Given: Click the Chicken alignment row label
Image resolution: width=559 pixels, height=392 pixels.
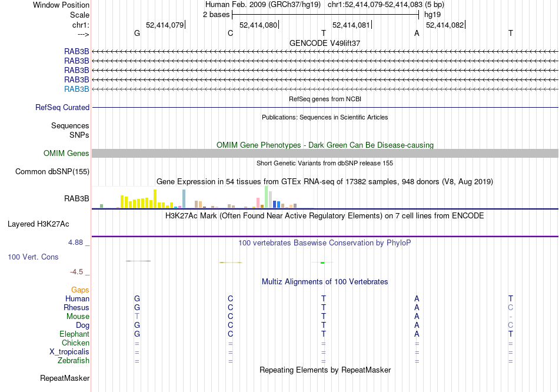Looking at the screenshot, I should (75, 343).
